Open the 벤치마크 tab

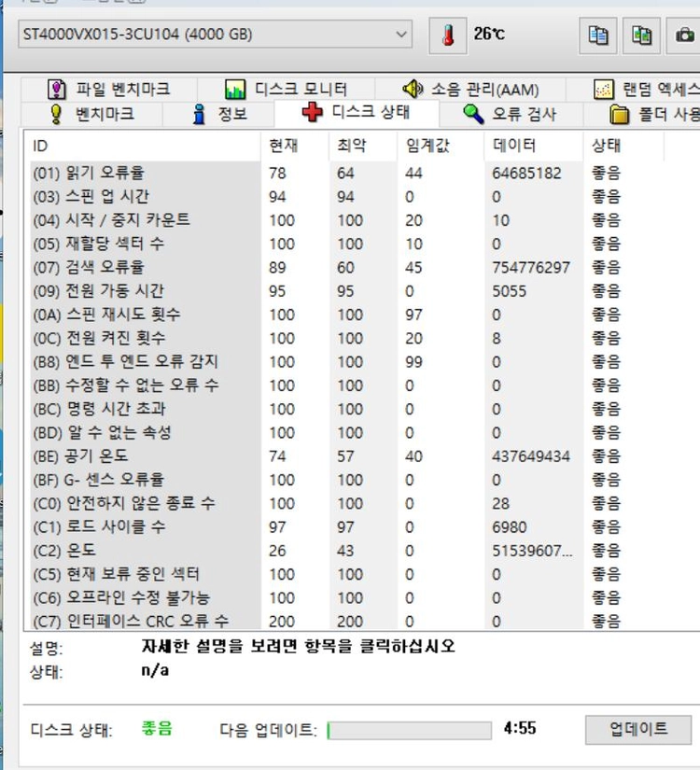point(91,114)
